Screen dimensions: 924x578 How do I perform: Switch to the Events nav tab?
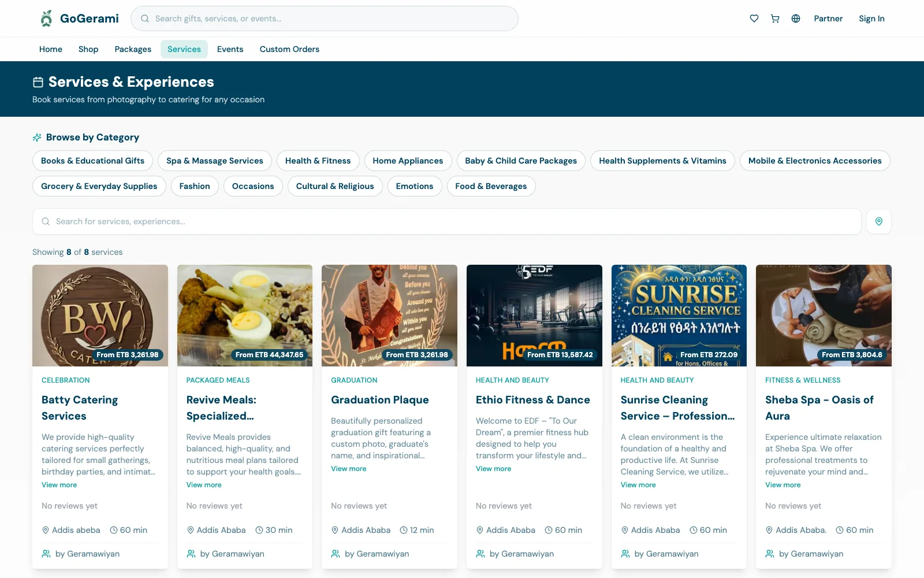tap(230, 49)
